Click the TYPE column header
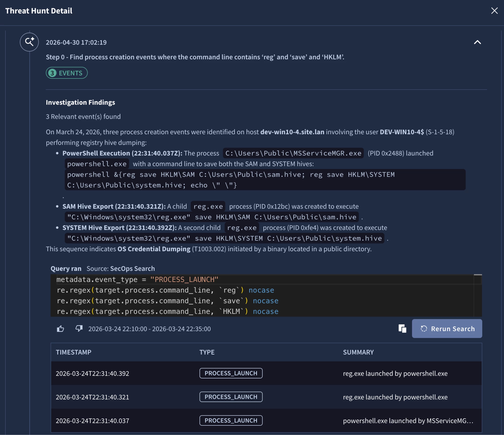 pyautogui.click(x=207, y=352)
